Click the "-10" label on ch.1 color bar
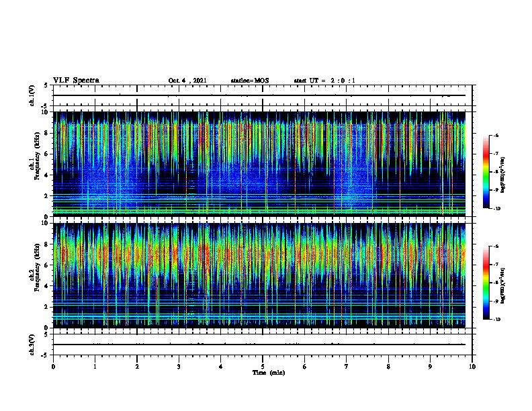Screen dimensions: 532x411 tap(497, 208)
